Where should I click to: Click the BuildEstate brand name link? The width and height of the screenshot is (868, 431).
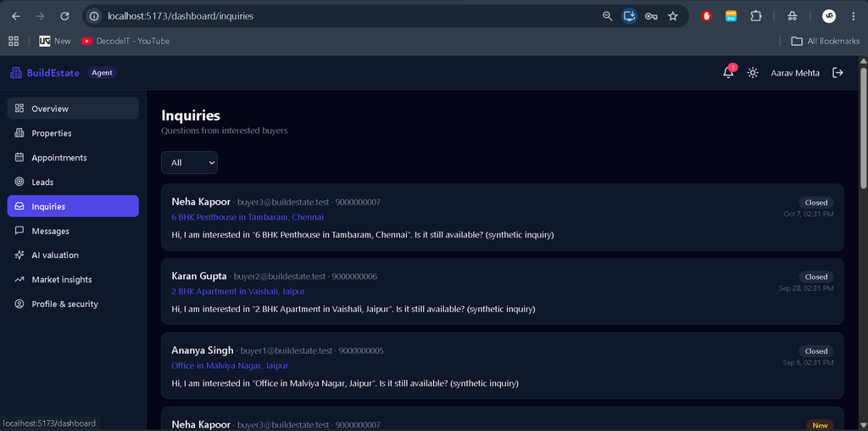click(53, 73)
